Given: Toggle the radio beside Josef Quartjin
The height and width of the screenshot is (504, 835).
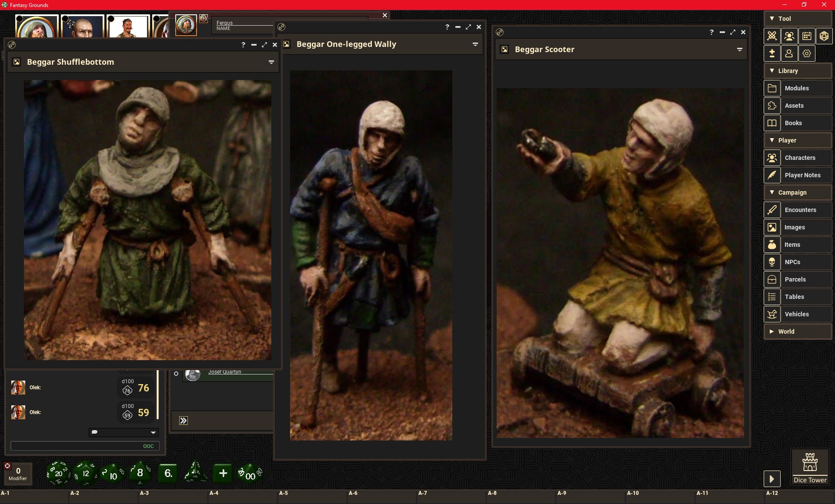Looking at the screenshot, I should [x=176, y=374].
